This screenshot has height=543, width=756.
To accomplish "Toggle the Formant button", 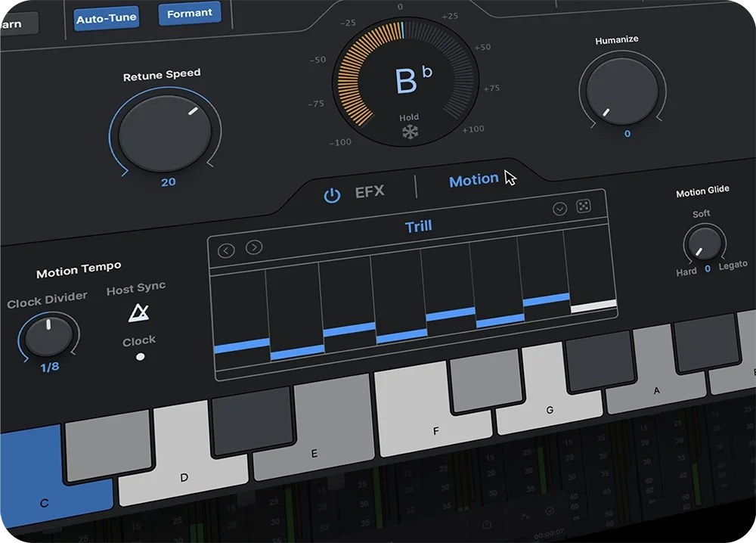I will point(190,14).
